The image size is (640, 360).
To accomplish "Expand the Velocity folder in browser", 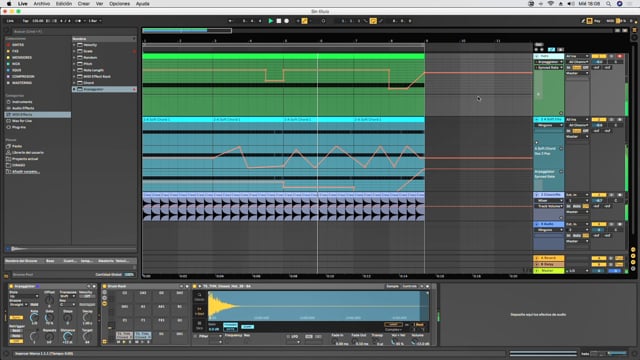I will (74, 45).
